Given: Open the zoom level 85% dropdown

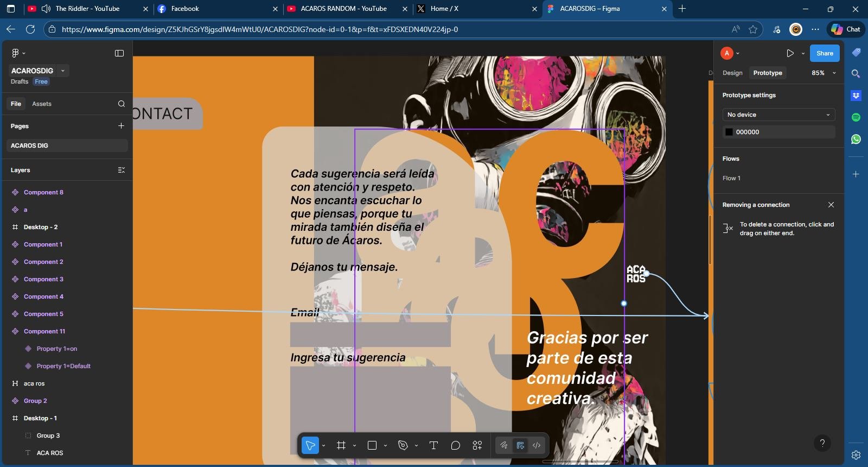Looking at the screenshot, I should click(824, 73).
